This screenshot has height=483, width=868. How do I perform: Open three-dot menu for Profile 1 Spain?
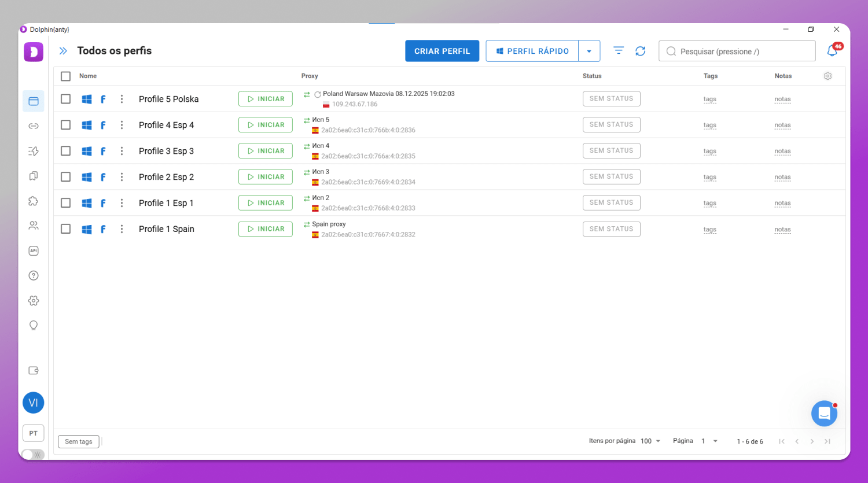(122, 229)
